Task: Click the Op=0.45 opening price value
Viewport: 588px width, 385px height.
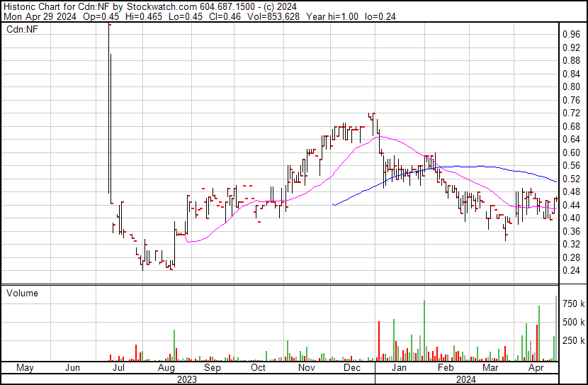Action: coord(101,16)
